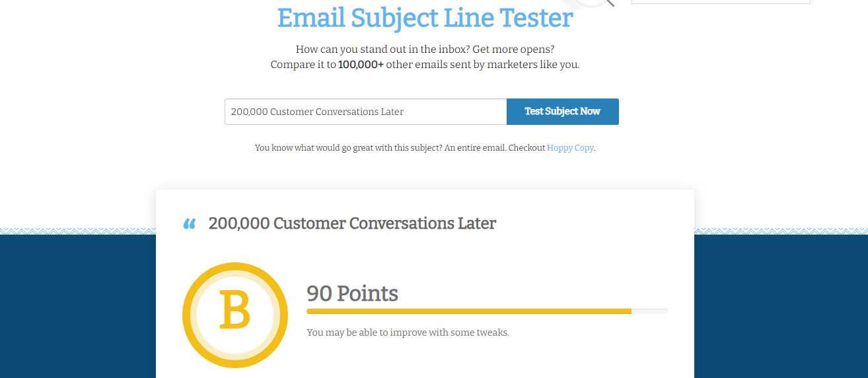Click inside the subject line input field
The height and width of the screenshot is (378, 868).
(x=365, y=112)
